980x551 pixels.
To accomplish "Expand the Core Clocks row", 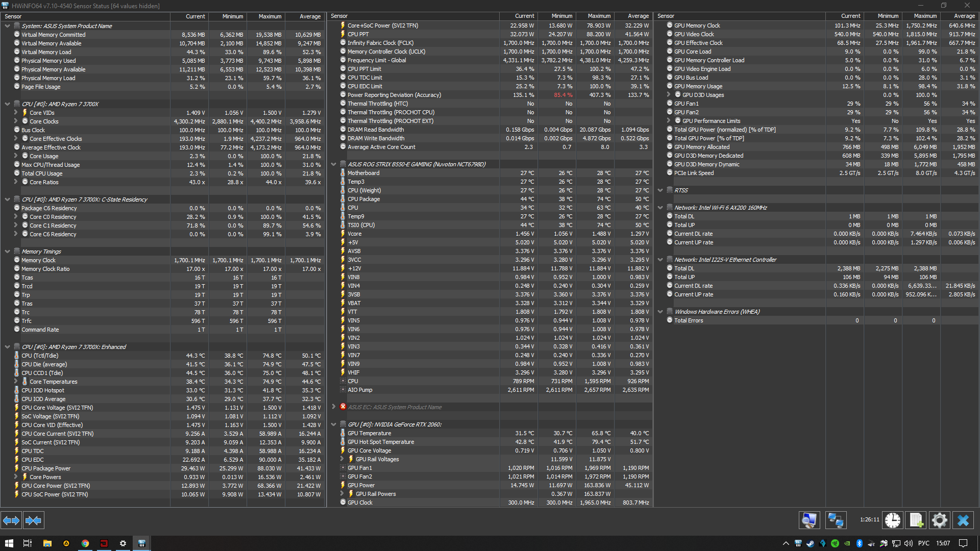I will [x=16, y=121].
